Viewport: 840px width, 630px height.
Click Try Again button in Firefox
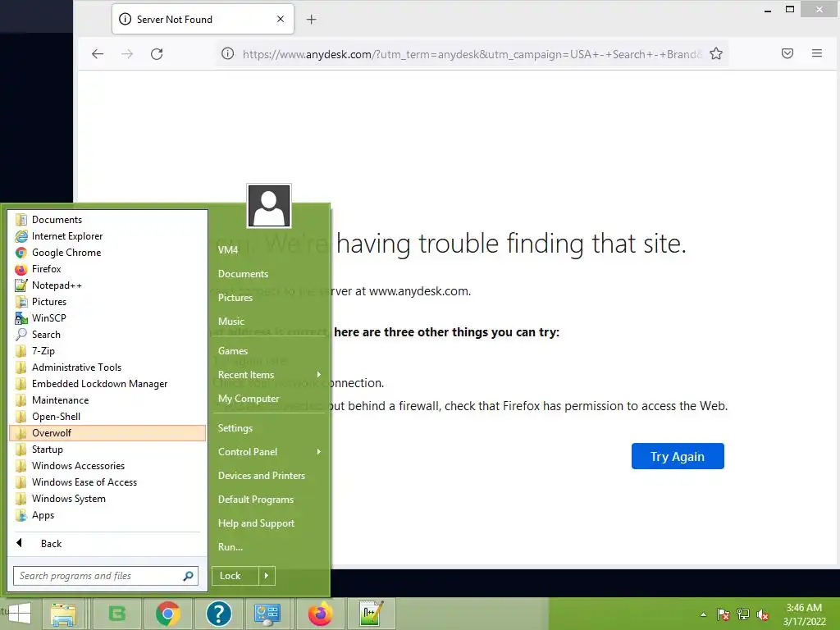678,456
